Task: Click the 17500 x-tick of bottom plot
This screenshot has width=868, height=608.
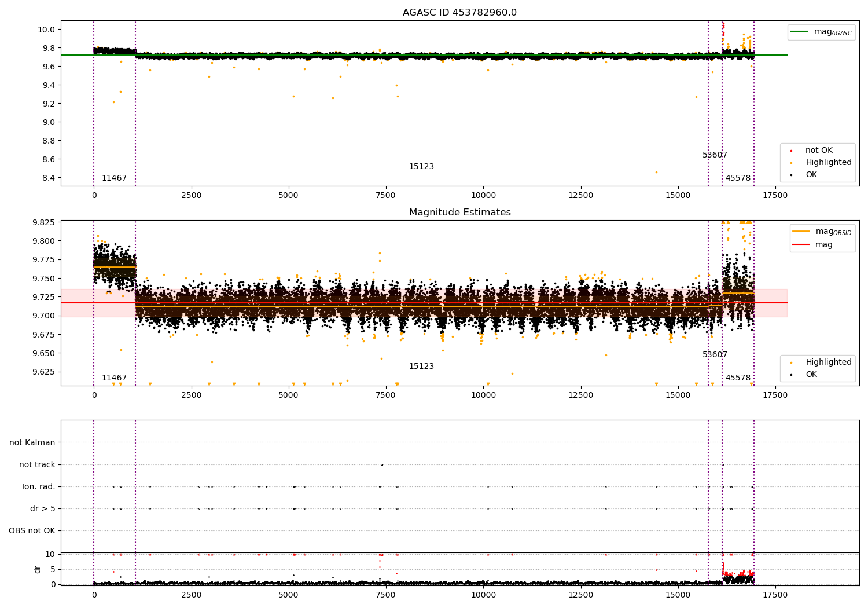Action: (775, 595)
